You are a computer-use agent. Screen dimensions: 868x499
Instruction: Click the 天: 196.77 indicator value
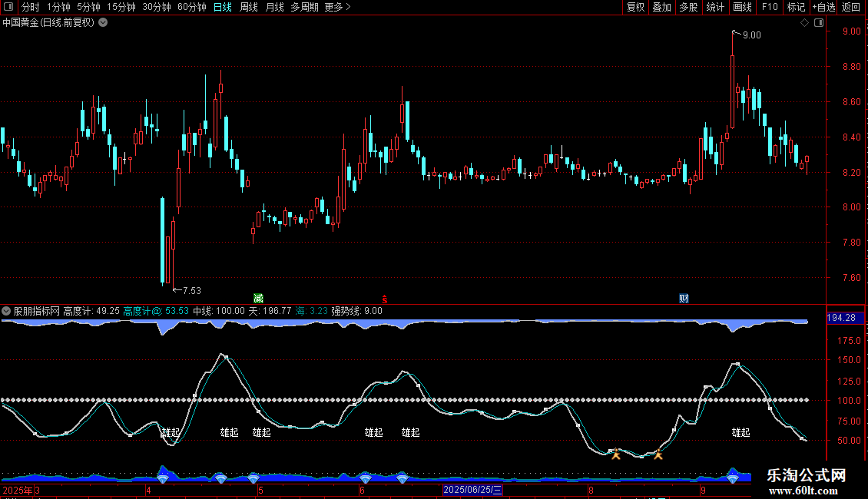[270, 311]
